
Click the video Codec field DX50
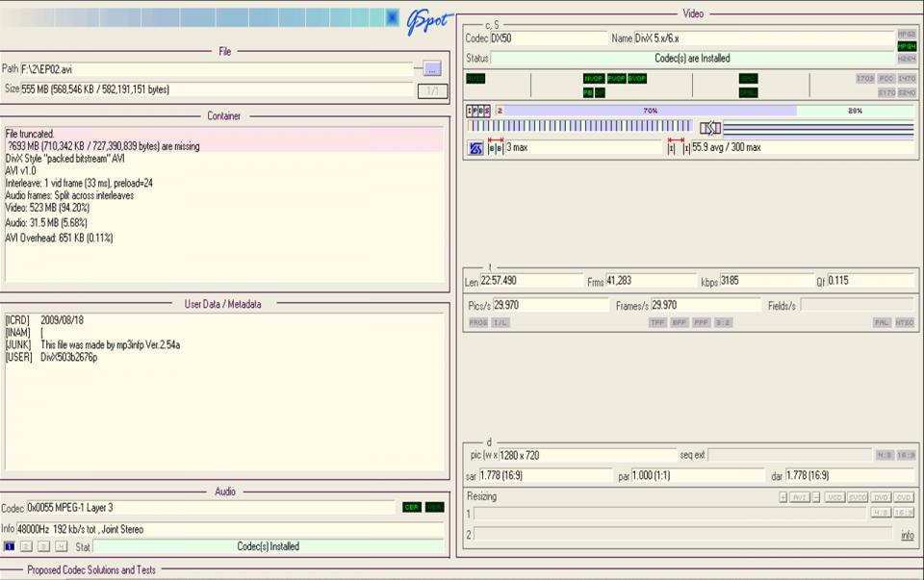click(548, 38)
